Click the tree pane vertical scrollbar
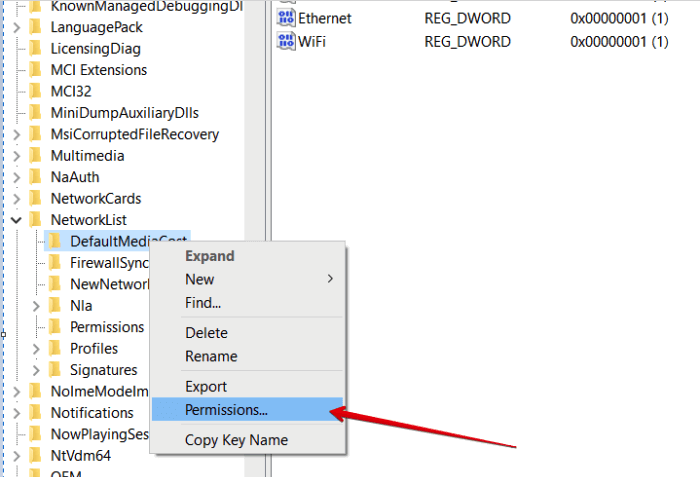The height and width of the screenshot is (477, 700). tap(254, 238)
